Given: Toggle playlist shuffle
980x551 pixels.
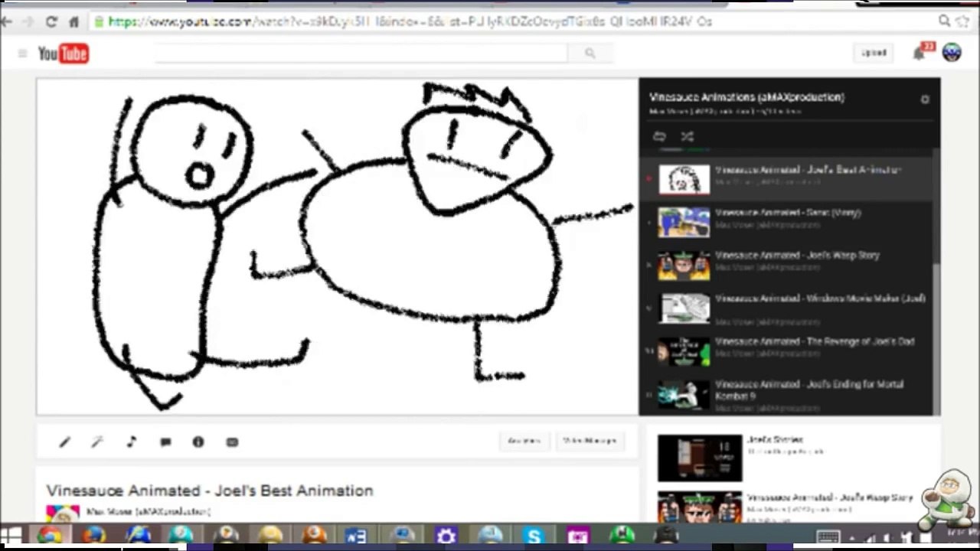Looking at the screenshot, I should [x=687, y=136].
